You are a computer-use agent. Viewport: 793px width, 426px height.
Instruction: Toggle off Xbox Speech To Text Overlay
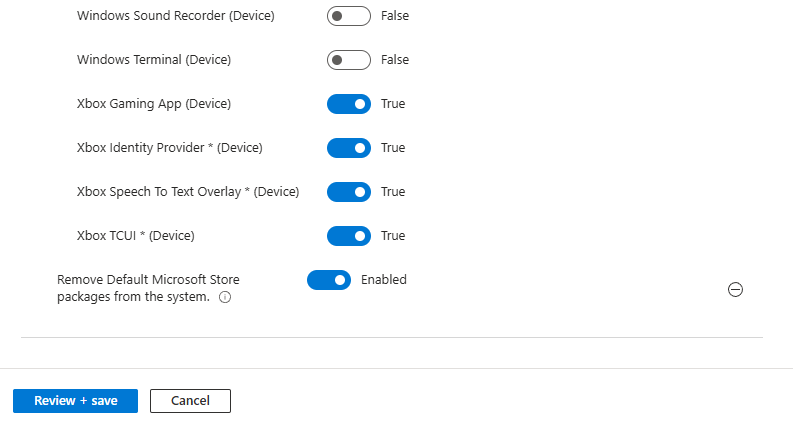[x=348, y=192]
